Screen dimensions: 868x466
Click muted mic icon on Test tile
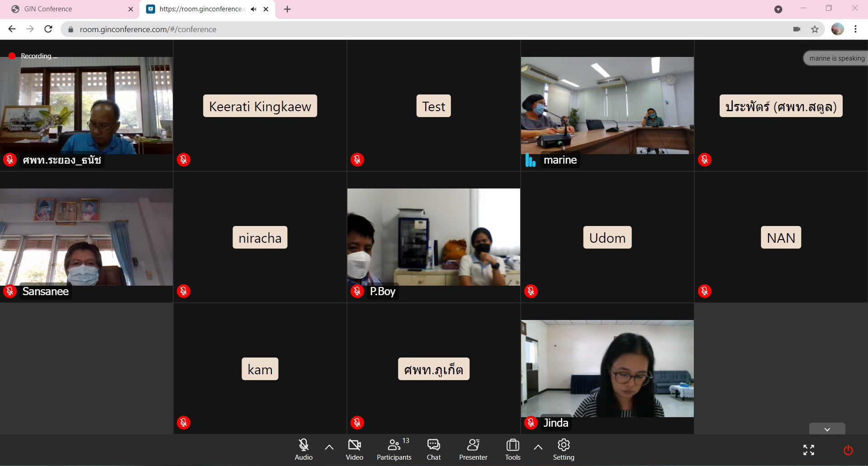click(357, 160)
